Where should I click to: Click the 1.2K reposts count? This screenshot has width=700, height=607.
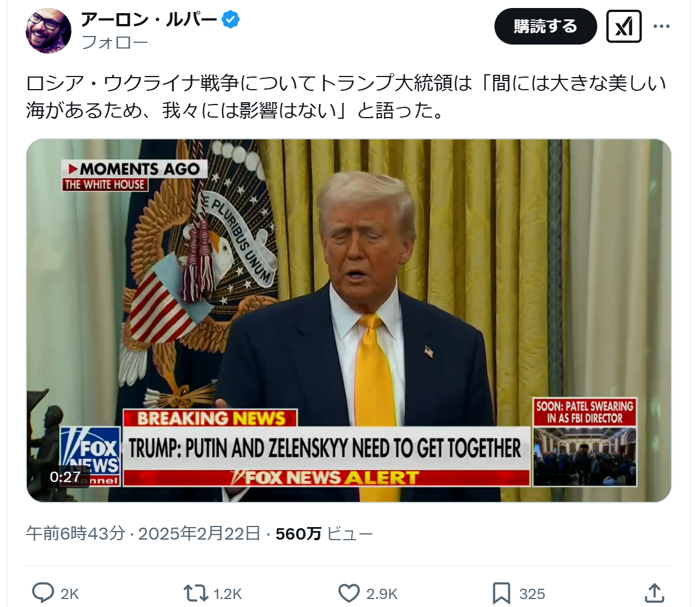[x=228, y=594]
